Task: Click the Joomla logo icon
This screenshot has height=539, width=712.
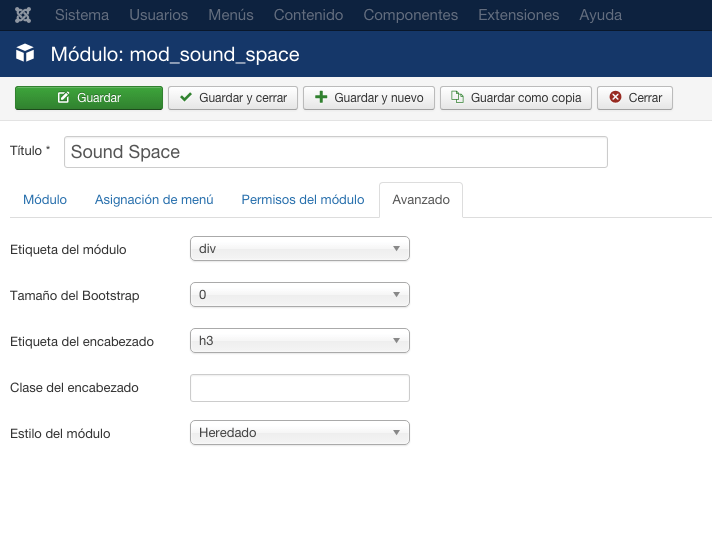Action: tap(23, 15)
